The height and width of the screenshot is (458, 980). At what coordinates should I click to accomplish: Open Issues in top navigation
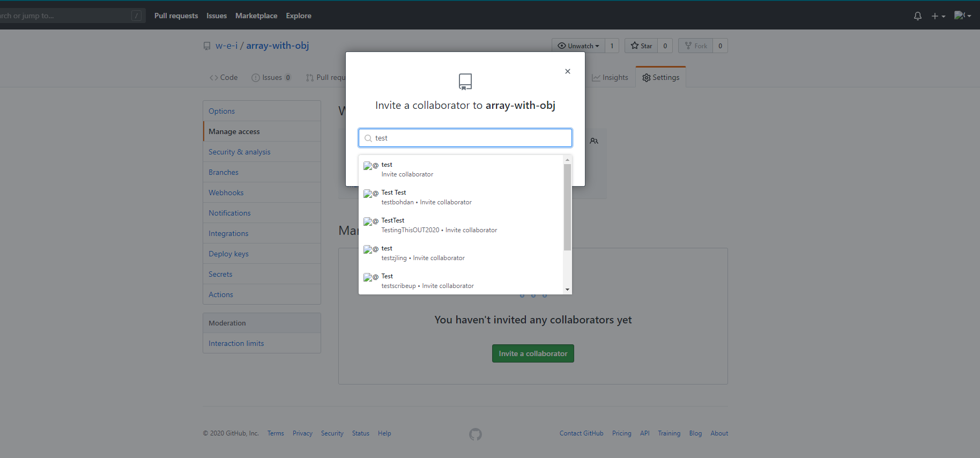click(x=217, y=16)
